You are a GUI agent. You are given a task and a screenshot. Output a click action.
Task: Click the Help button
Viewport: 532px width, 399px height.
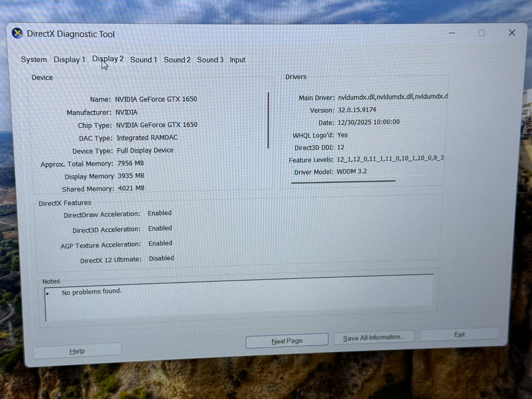click(x=77, y=351)
